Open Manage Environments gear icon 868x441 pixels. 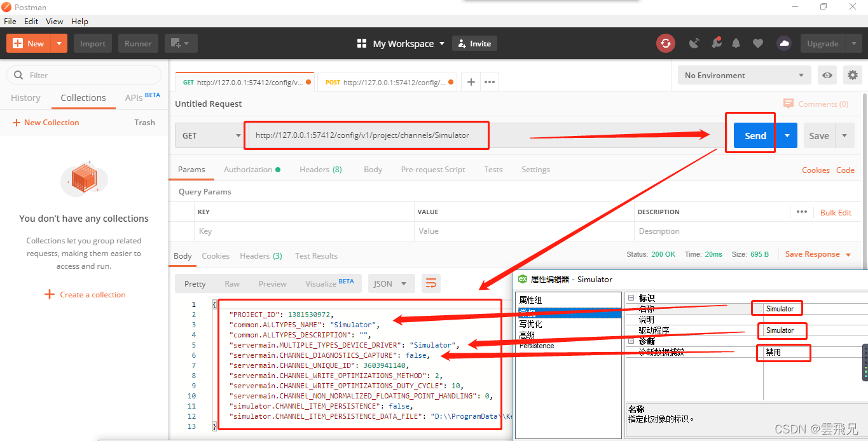853,75
